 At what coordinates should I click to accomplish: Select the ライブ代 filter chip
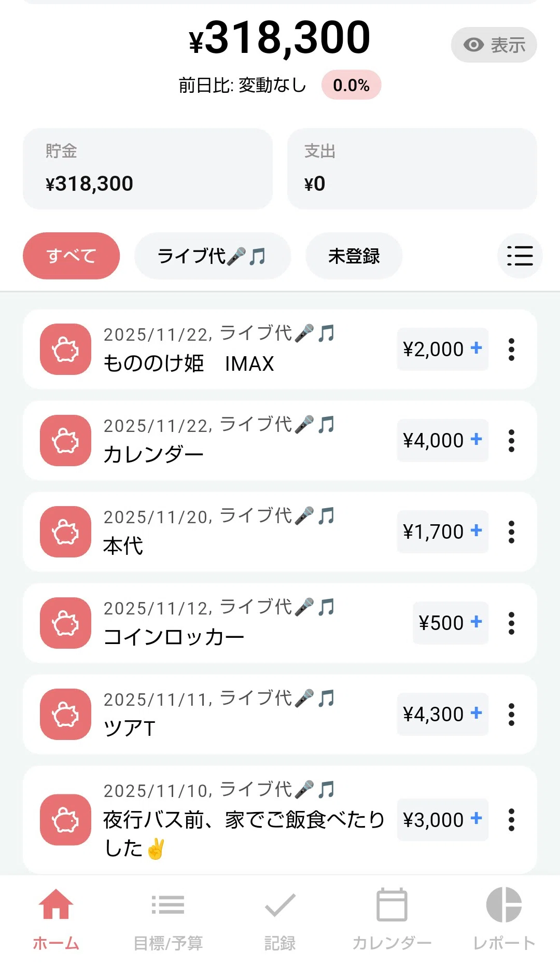tap(213, 256)
